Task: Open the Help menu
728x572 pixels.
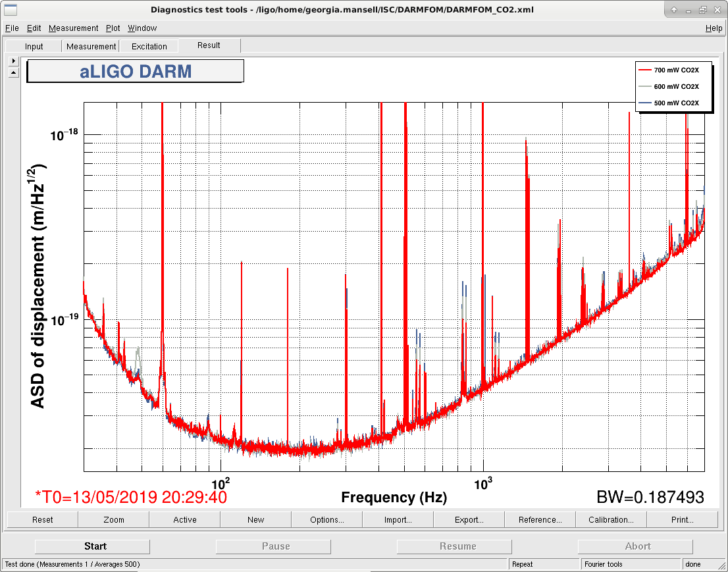Action: click(x=714, y=28)
